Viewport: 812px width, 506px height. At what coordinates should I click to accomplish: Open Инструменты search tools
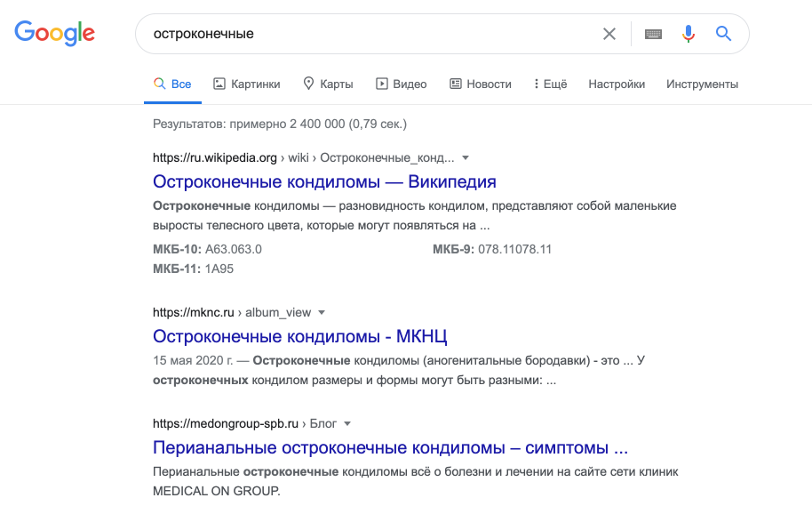(x=702, y=84)
